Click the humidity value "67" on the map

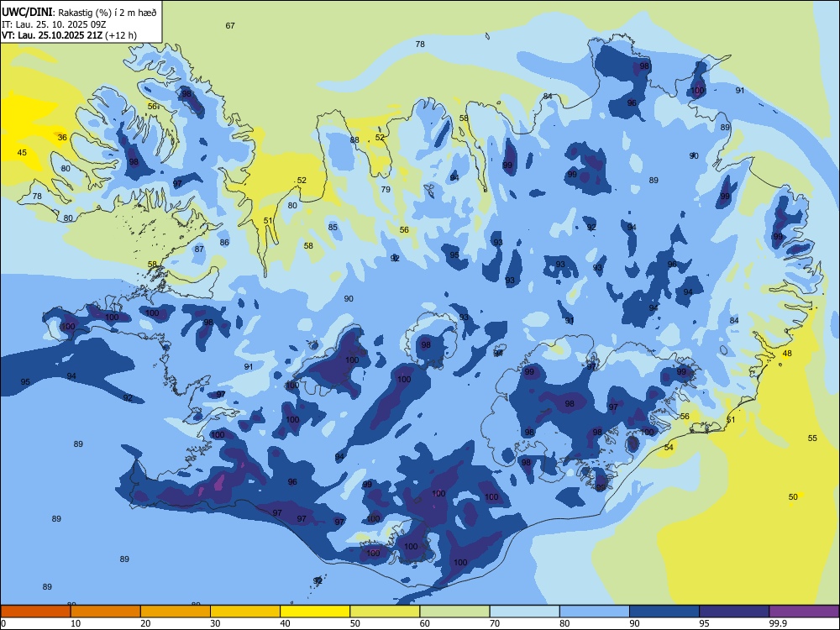click(x=230, y=26)
